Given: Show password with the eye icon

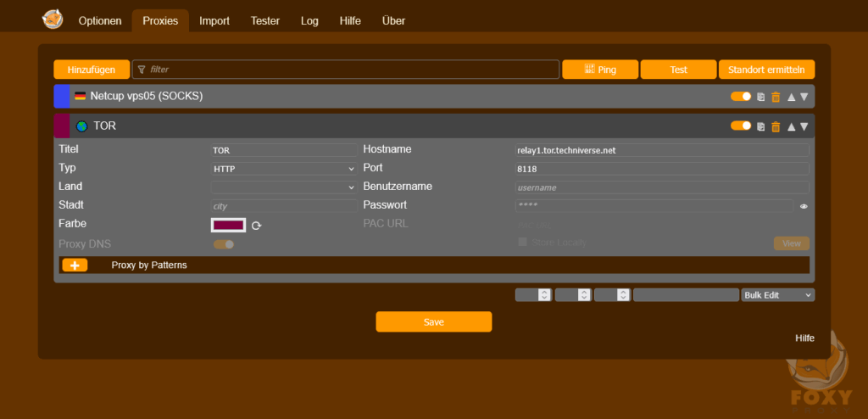Looking at the screenshot, I should coord(804,206).
